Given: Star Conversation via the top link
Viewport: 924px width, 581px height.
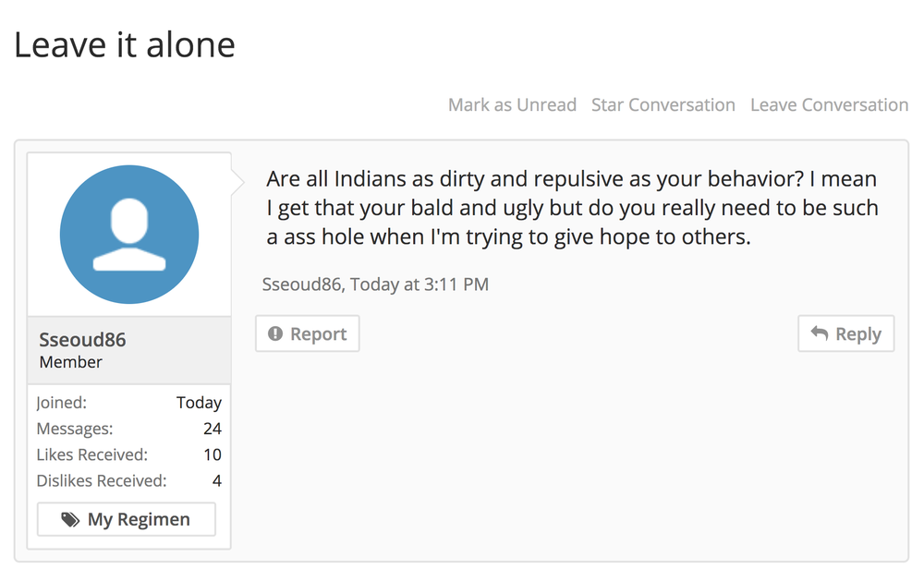Looking at the screenshot, I should click(x=663, y=105).
